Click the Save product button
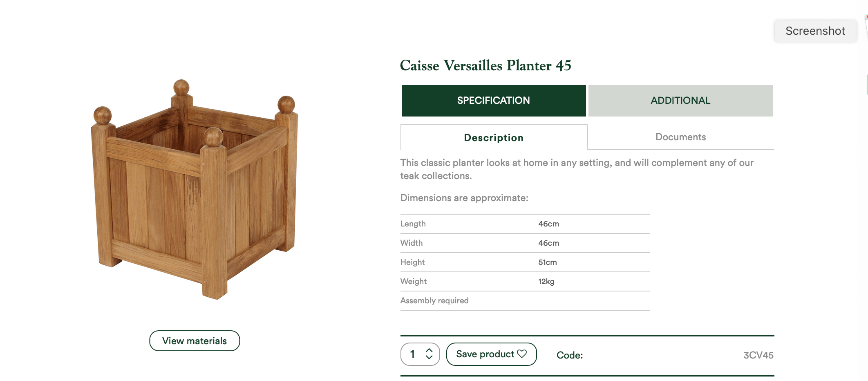The width and height of the screenshot is (868, 381). [492, 354]
